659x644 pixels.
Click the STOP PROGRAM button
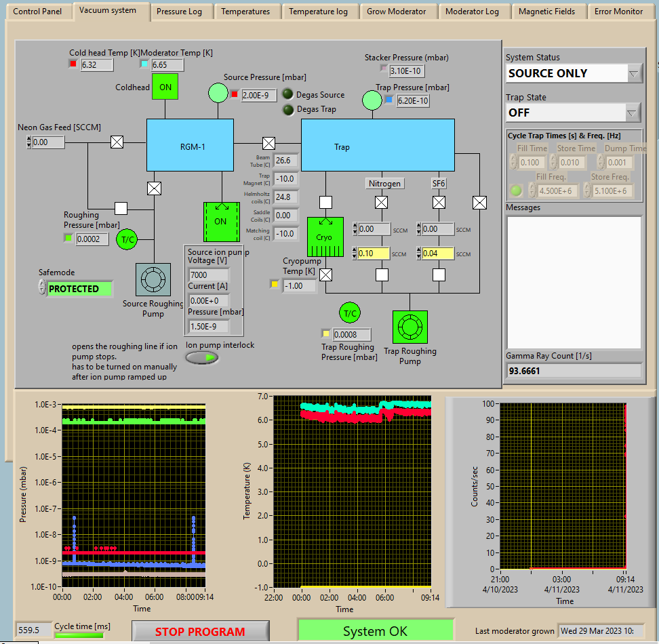(x=200, y=632)
